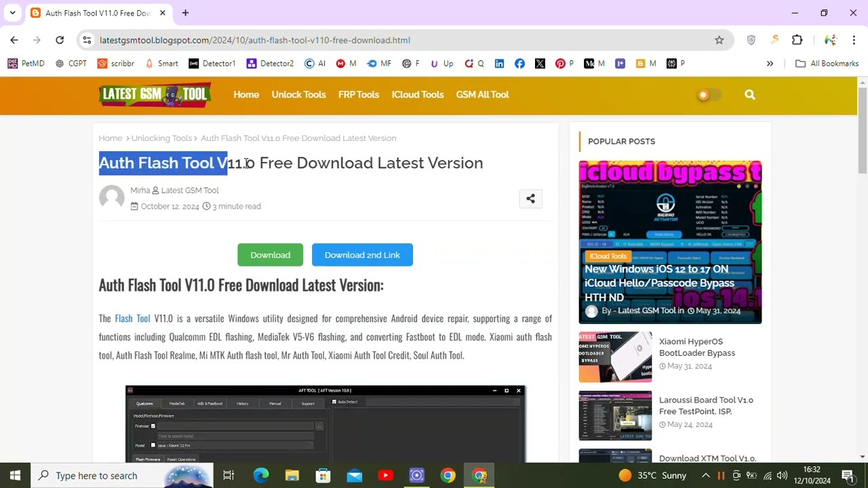Screen dimensions: 868x488
Task: Open Wi-Fi network settings in tray
Action: coord(767,476)
